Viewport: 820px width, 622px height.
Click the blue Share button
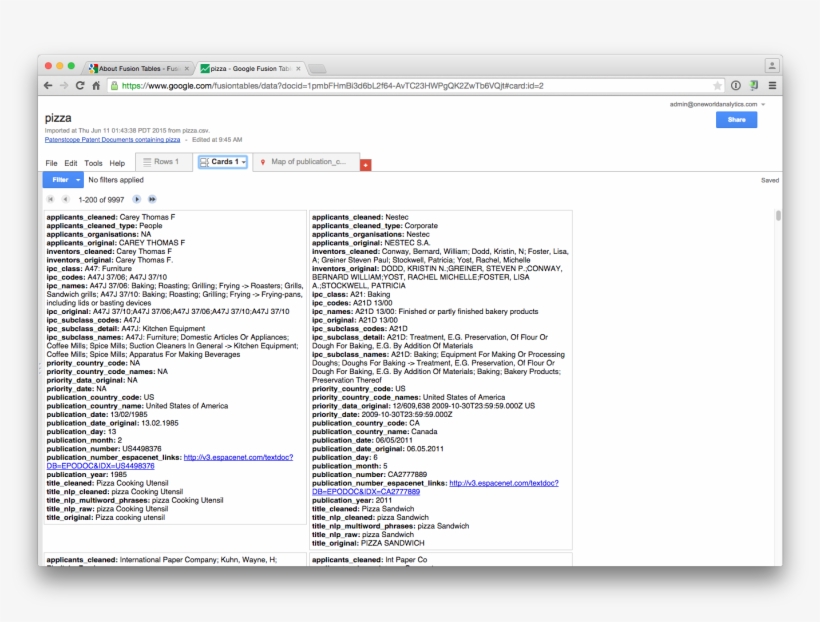pos(736,119)
